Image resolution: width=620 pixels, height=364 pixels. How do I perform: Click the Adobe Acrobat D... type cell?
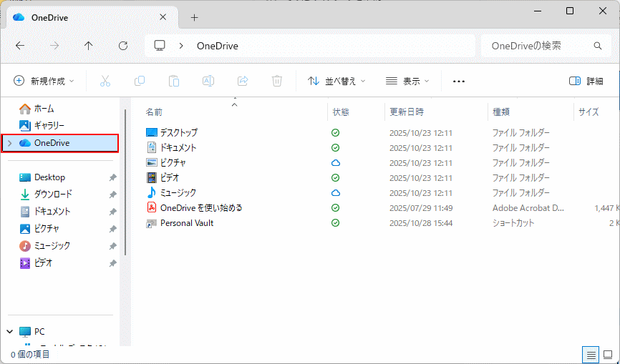click(528, 208)
